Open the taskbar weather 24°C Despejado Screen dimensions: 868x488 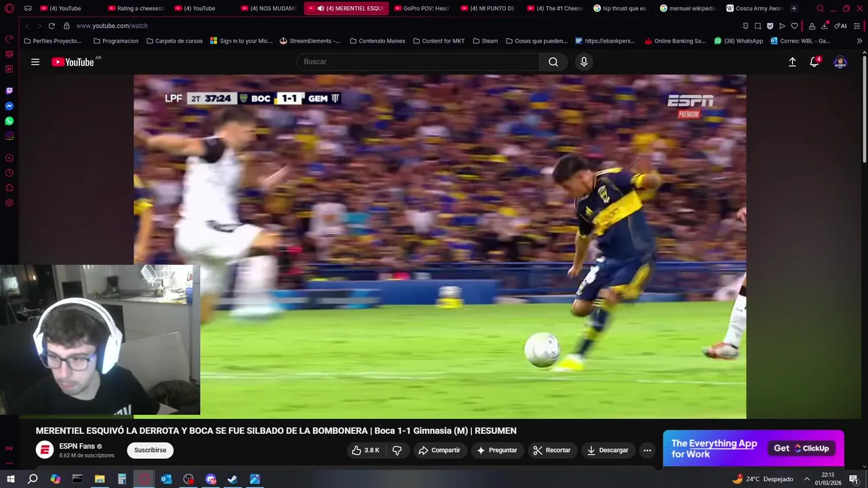click(x=762, y=479)
